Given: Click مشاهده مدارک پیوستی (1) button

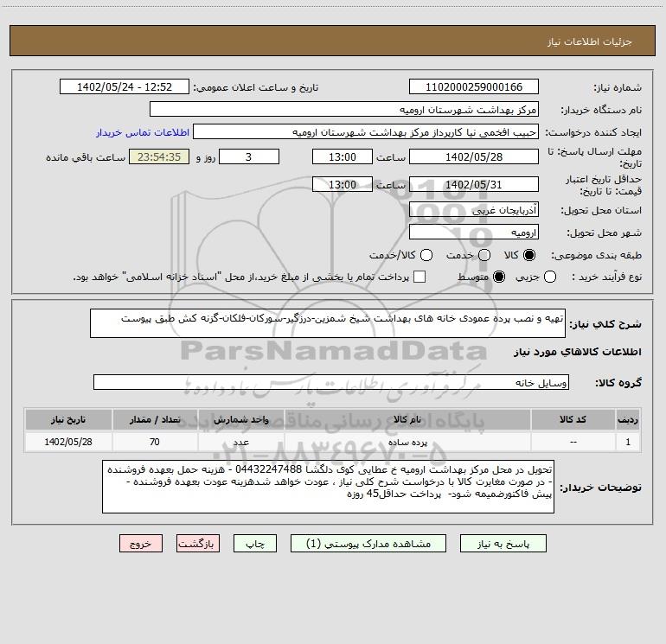Looking at the screenshot, I should click(x=368, y=544).
